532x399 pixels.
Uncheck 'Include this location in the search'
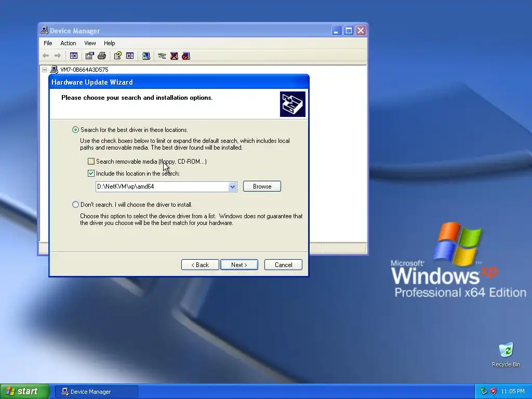coord(91,173)
